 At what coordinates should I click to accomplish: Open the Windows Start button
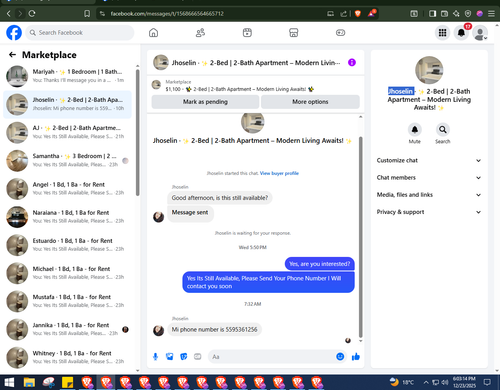9,382
